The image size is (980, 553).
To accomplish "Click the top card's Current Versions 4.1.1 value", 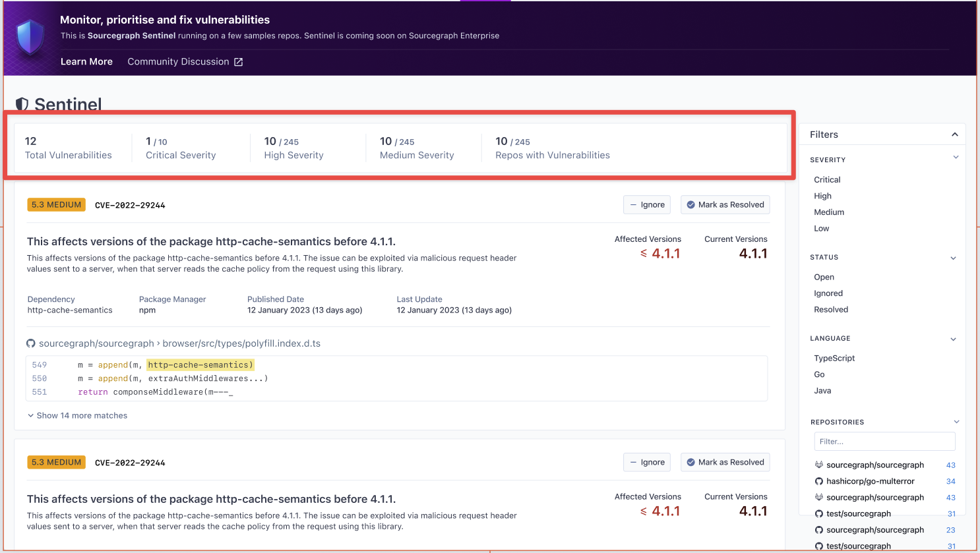I will point(753,254).
